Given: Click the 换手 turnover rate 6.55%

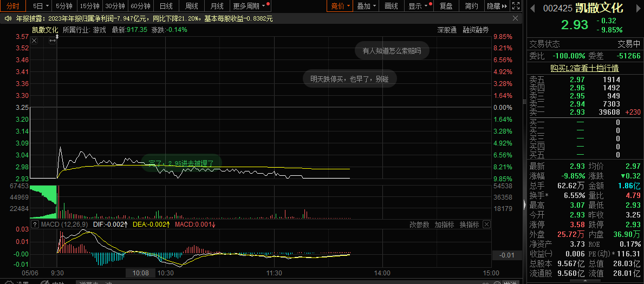Looking at the screenshot, I should 574,195.
